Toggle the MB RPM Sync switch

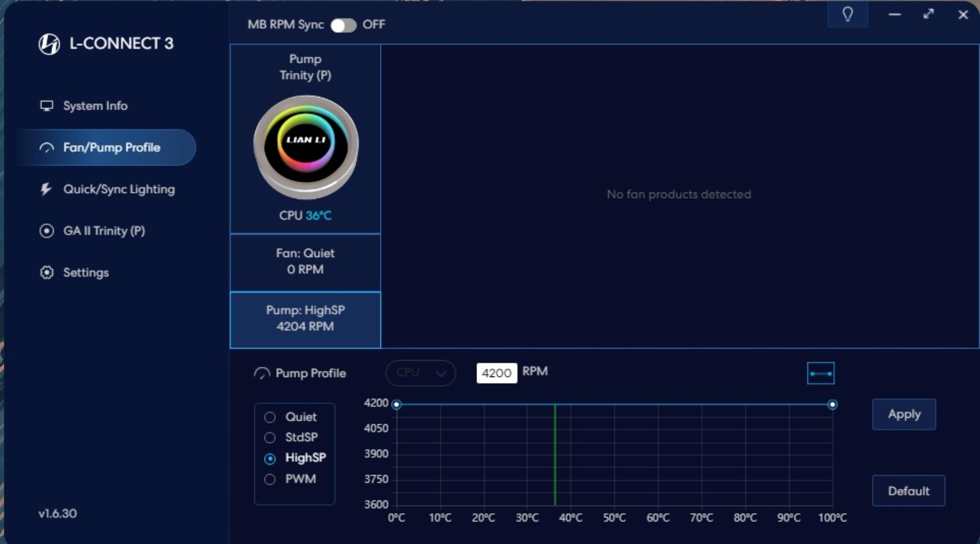344,25
